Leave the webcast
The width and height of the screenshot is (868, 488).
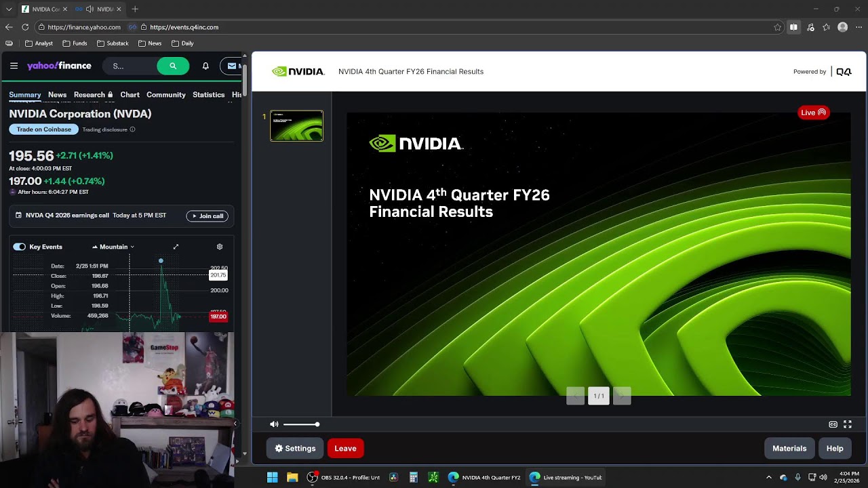[x=345, y=448]
